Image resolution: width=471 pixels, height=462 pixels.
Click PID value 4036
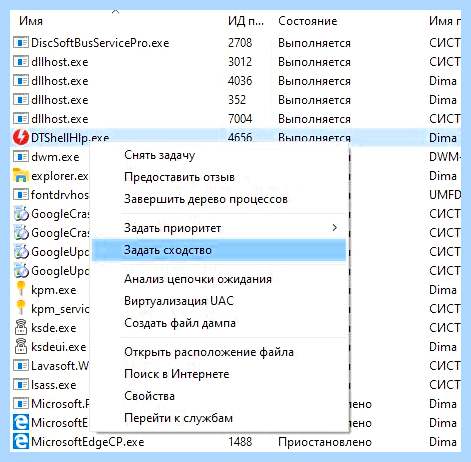(x=240, y=81)
